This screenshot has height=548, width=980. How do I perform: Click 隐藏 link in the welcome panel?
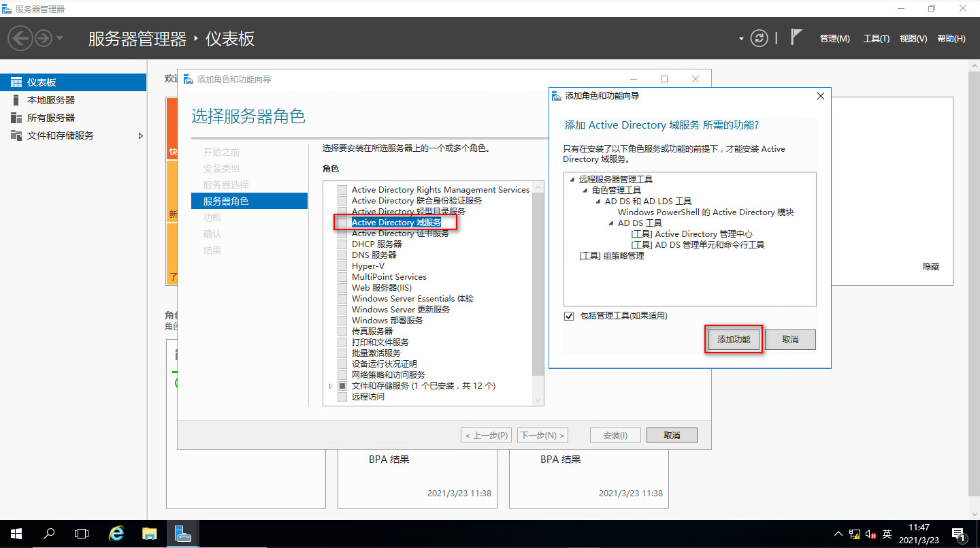tap(931, 267)
